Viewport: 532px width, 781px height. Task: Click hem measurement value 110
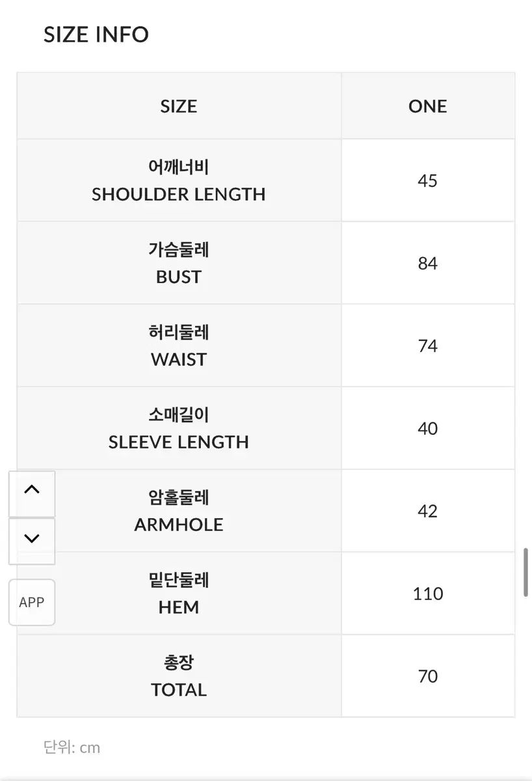pos(427,594)
